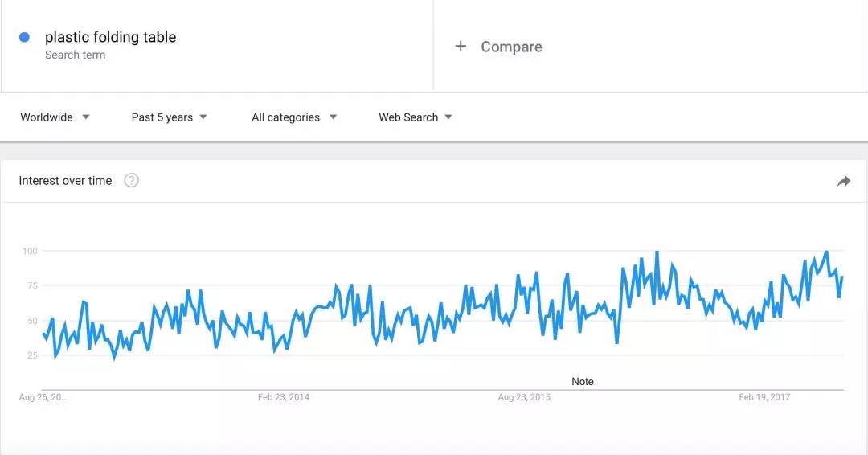Click the Interest over time heading
This screenshot has height=455, width=868.
[x=65, y=181]
